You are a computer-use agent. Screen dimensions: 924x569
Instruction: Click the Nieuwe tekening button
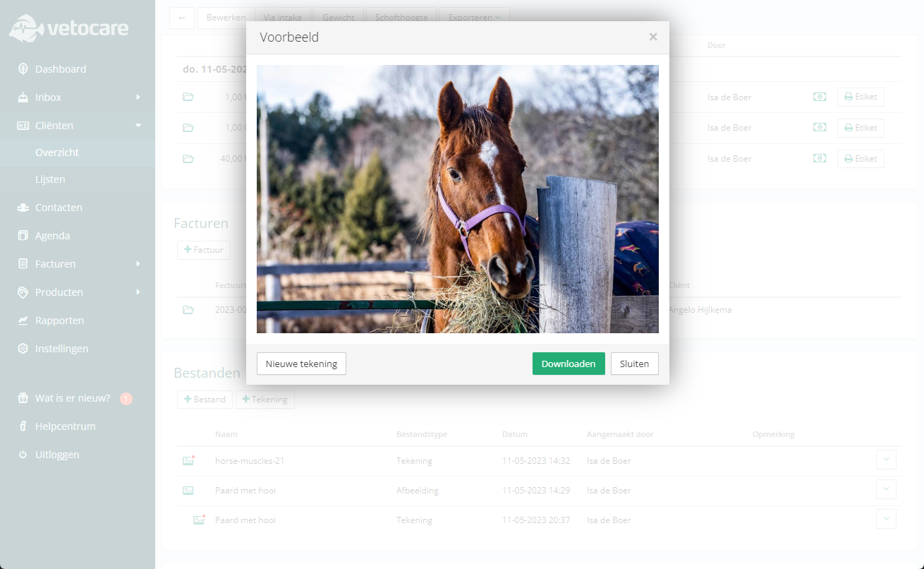point(301,364)
